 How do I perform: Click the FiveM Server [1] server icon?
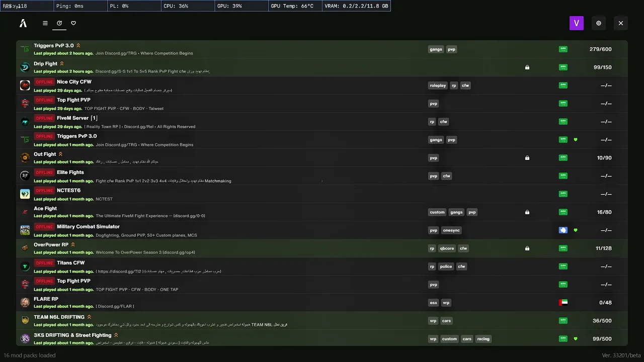coord(25,122)
